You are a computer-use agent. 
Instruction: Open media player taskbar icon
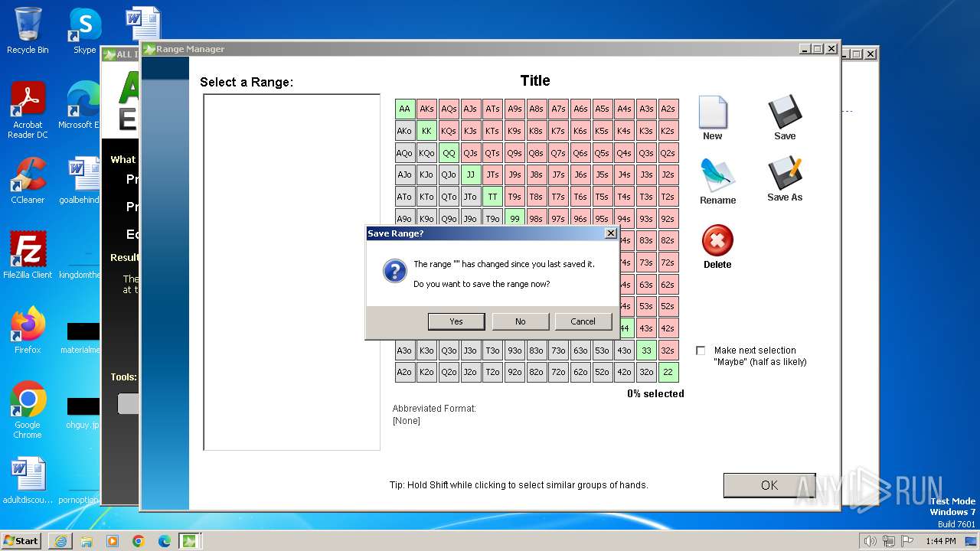click(x=113, y=541)
